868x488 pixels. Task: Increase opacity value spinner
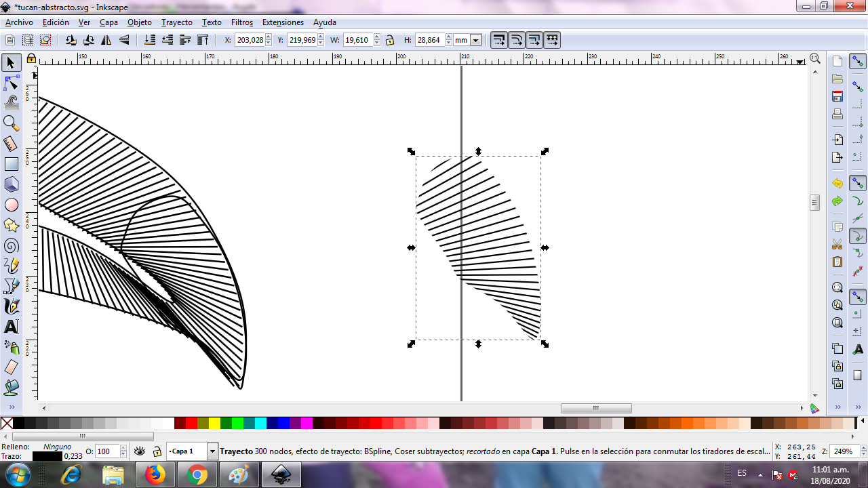pyautogui.click(x=123, y=449)
